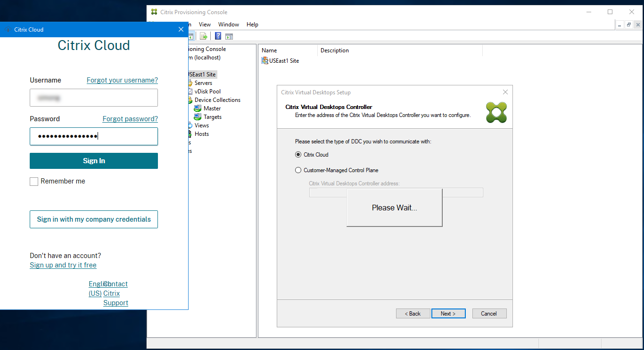Toggle the action pane toolbar icon
This screenshot has width=644, height=350.
229,36
